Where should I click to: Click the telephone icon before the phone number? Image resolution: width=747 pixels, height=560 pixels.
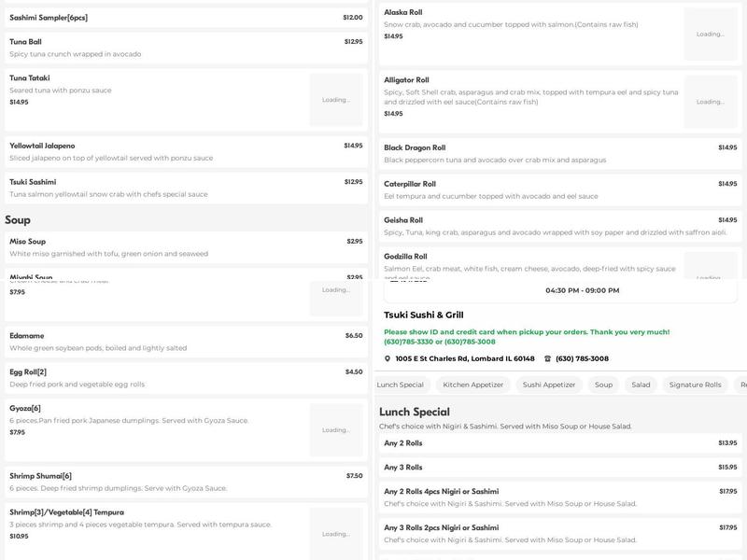[547, 358]
